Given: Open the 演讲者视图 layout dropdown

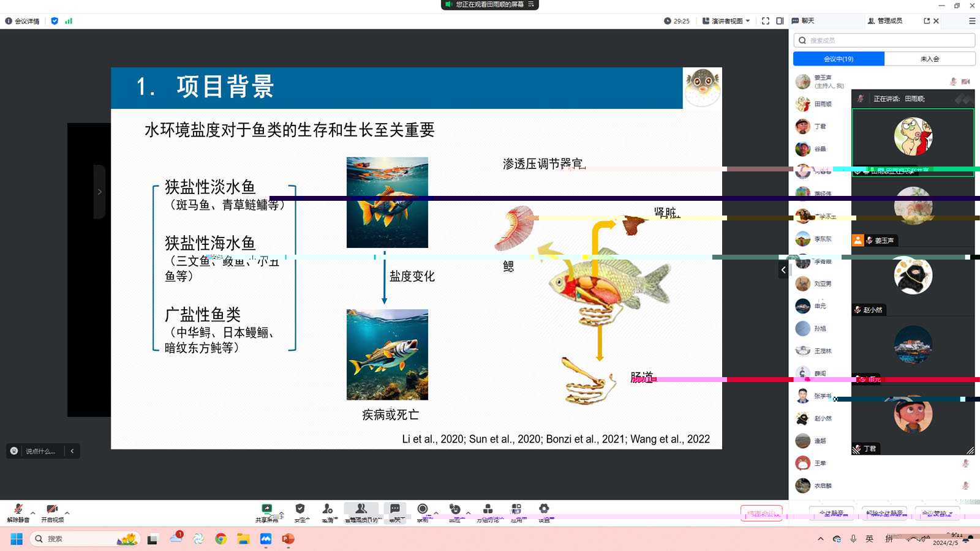Looking at the screenshot, I should [726, 21].
